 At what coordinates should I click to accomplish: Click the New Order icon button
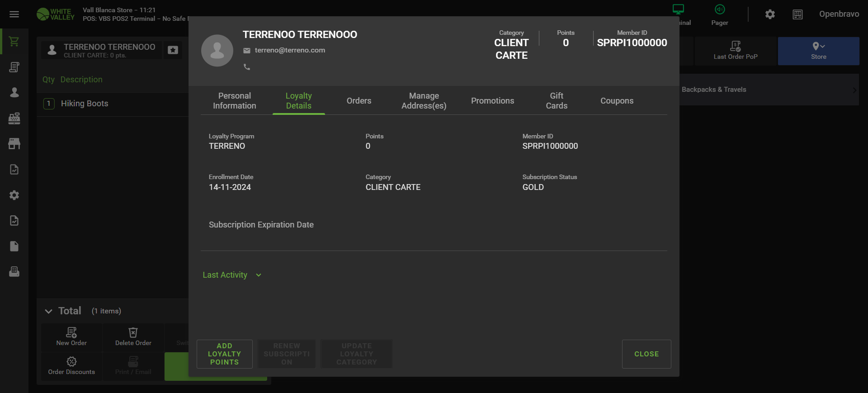click(x=71, y=337)
